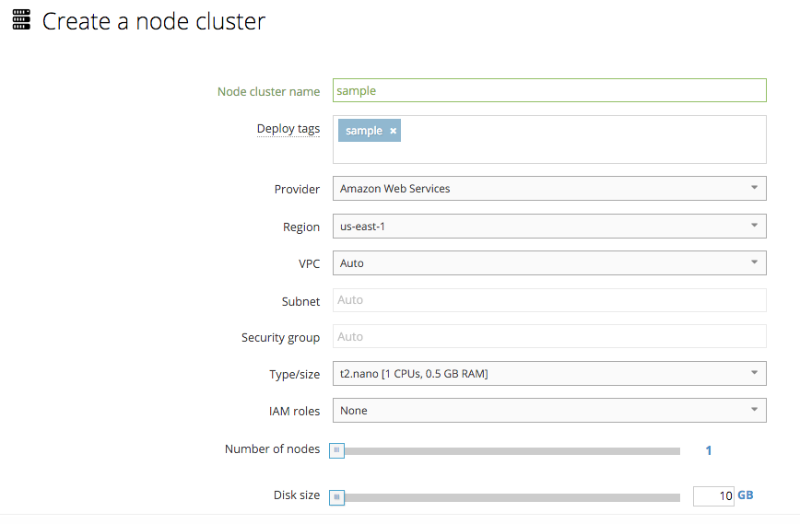Click the Region dropdown arrow
Screen dimensions: 800x524
[754, 226]
